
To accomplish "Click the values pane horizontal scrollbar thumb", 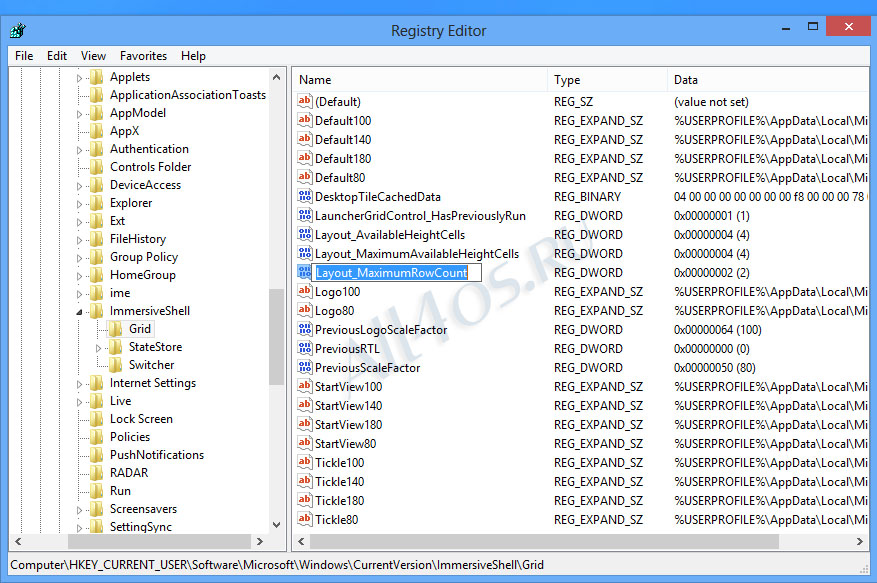I will coord(544,541).
